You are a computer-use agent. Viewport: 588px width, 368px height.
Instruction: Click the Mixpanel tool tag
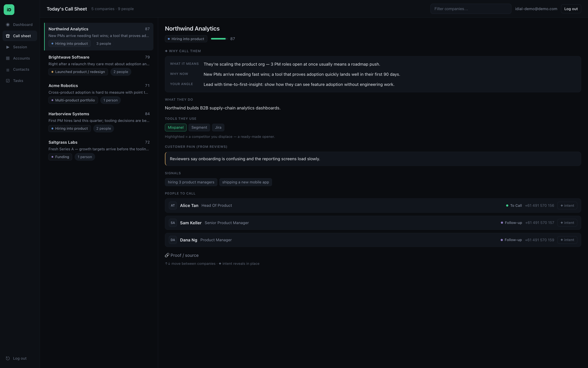tap(176, 128)
